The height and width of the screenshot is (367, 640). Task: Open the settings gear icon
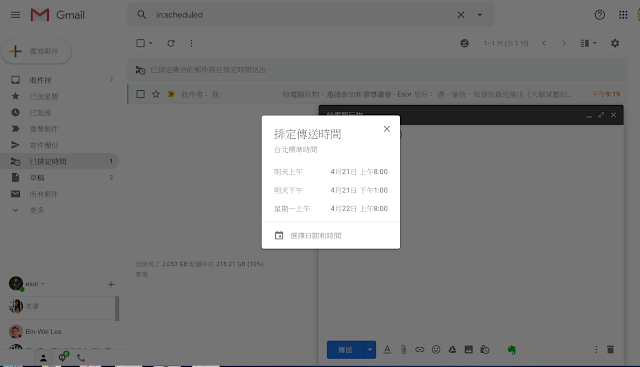(x=615, y=43)
